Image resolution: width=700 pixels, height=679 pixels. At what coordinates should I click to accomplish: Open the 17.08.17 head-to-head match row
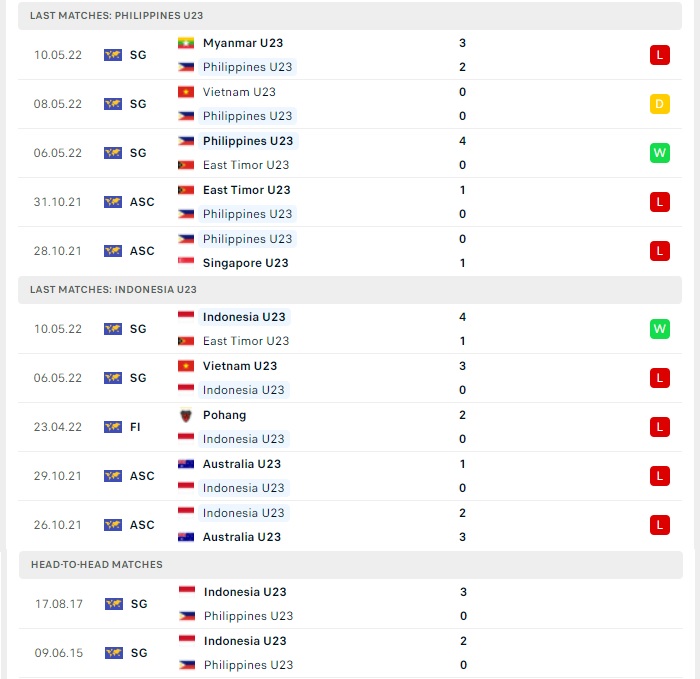350,604
